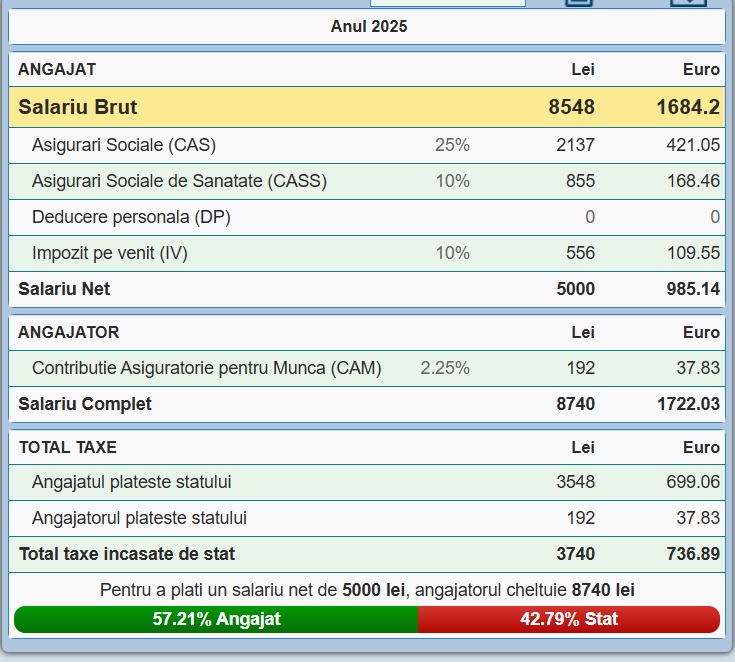This screenshot has height=662, width=735.
Task: Click the CASS euro amount 168.46
Action: pyautogui.click(x=693, y=181)
